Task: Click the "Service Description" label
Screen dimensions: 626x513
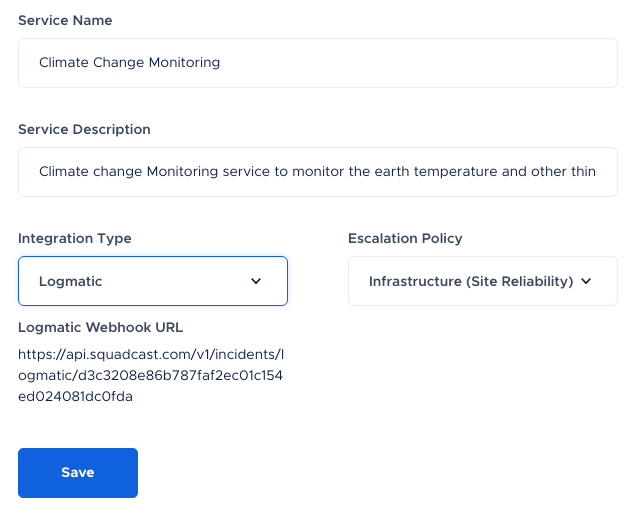Action: point(84,129)
